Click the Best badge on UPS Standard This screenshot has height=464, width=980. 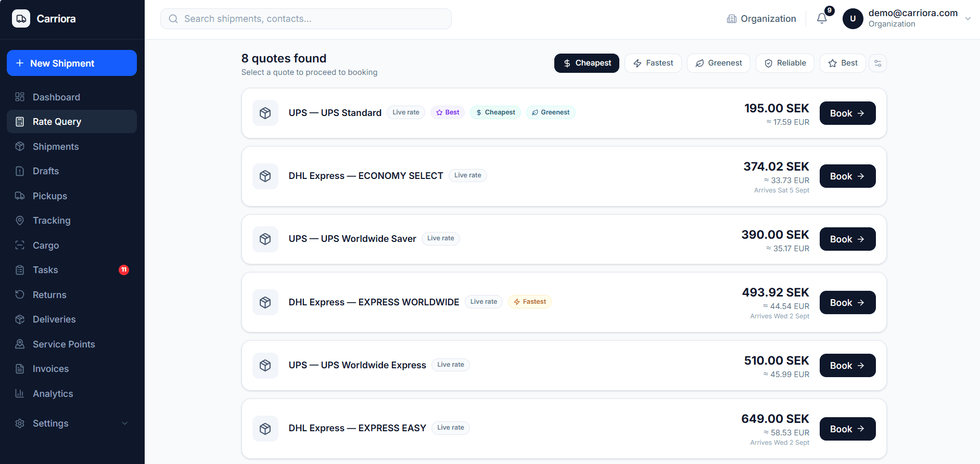[448, 112]
